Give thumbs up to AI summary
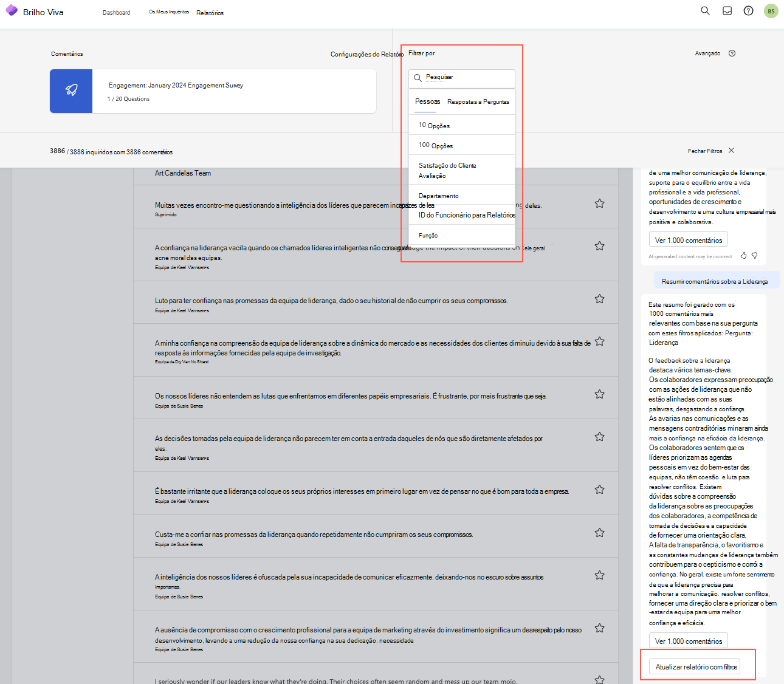This screenshot has height=684, width=784. (743, 256)
